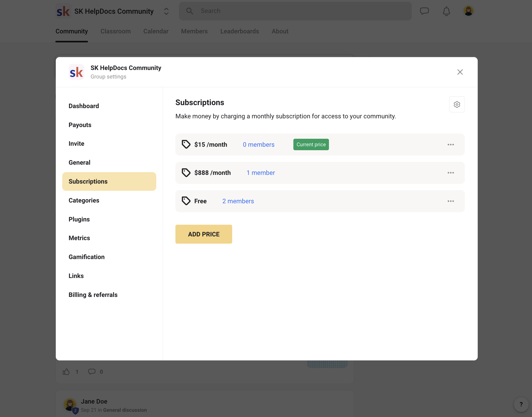Viewport: 532px width, 417px height.
Task: Open options menu for $15 /month price
Action: (x=451, y=144)
